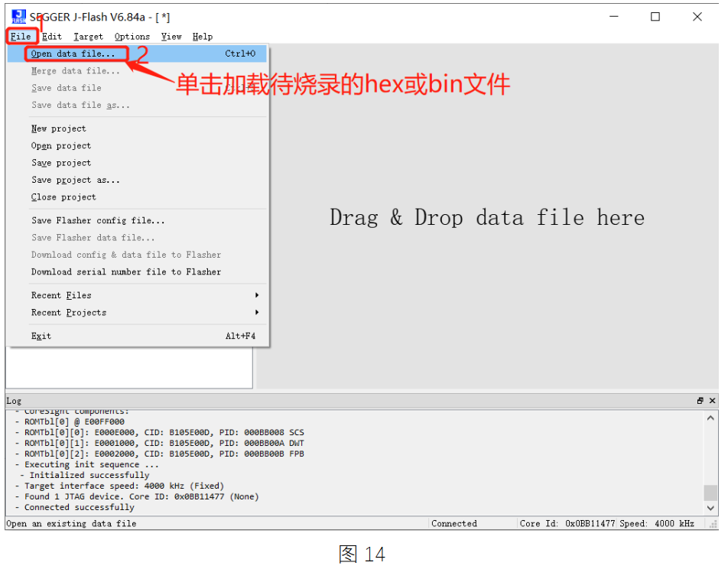Close the J-Flash window

(x=697, y=17)
